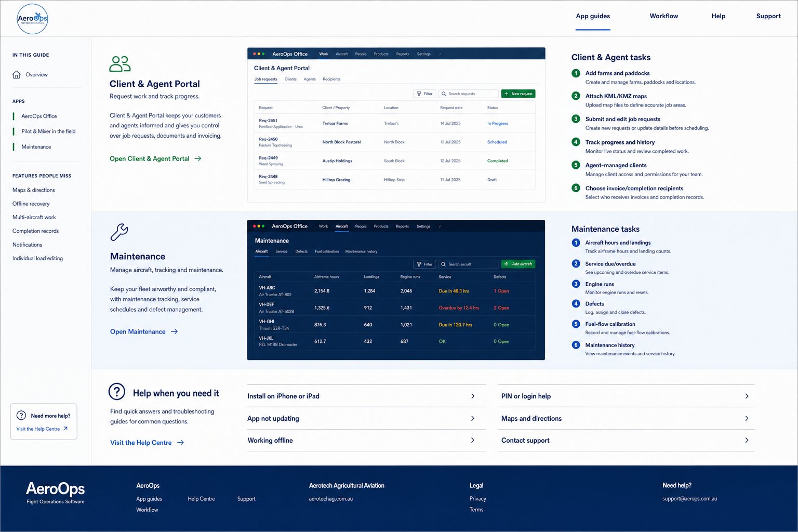Click Attach KML/KMZ maps task
This screenshot has height=532, width=798.
point(616,96)
